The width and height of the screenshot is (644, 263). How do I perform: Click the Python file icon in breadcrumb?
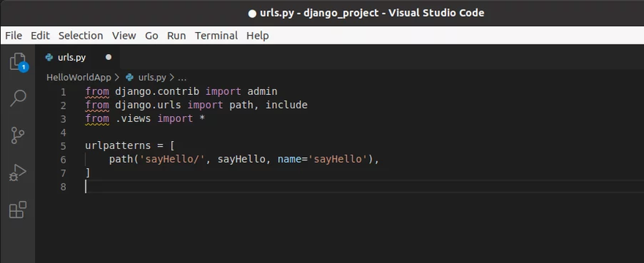click(130, 77)
